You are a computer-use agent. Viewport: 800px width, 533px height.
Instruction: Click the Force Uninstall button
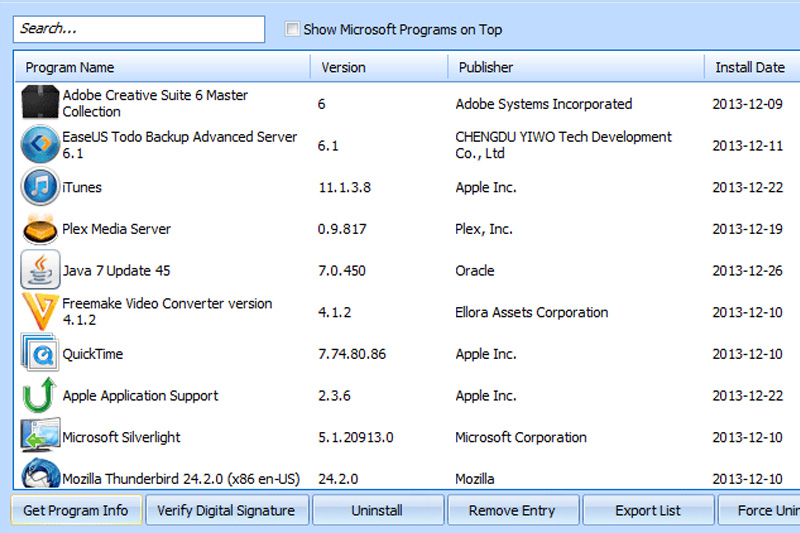759,510
